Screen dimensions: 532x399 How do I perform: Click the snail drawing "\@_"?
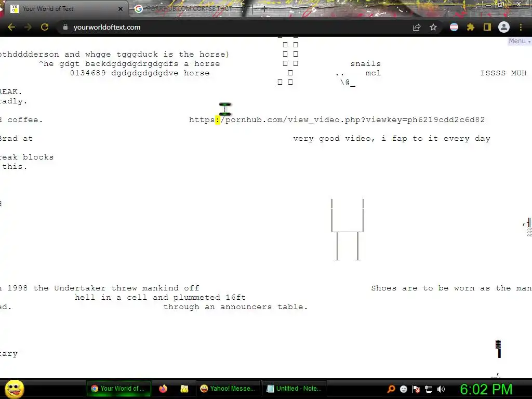348,83
